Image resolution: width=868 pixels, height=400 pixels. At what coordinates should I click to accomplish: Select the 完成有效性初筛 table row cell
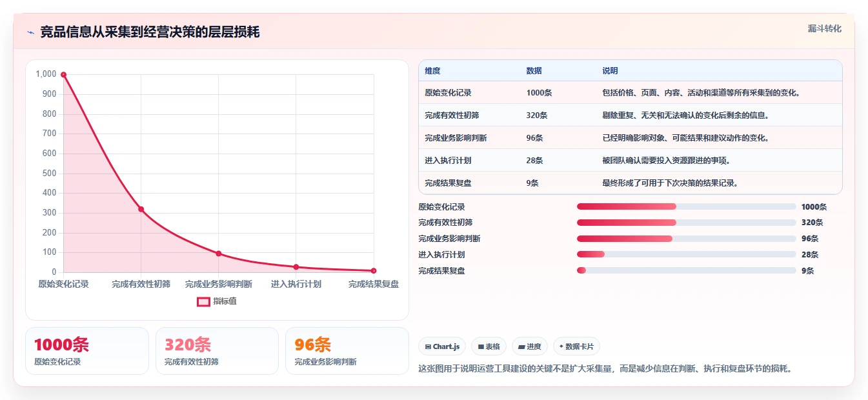point(452,115)
